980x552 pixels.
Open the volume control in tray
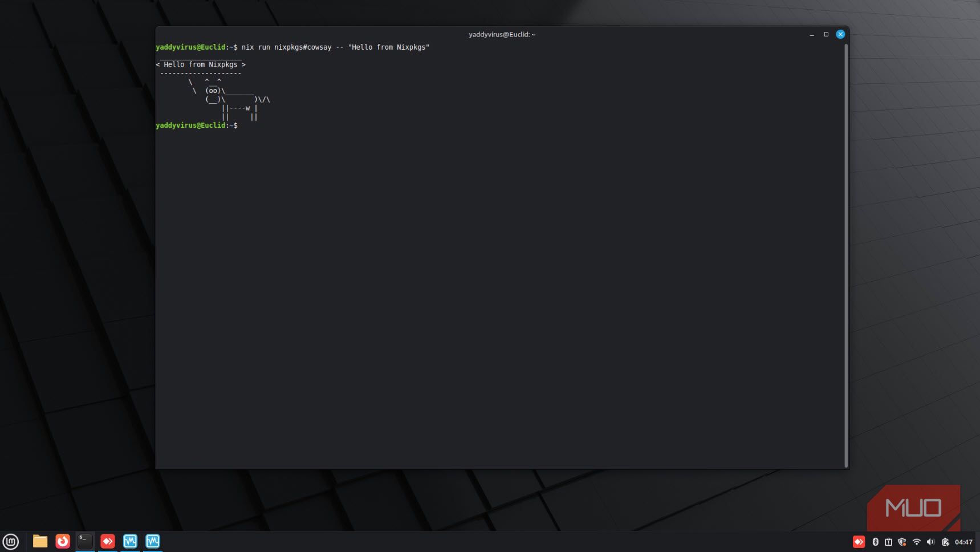tap(930, 542)
